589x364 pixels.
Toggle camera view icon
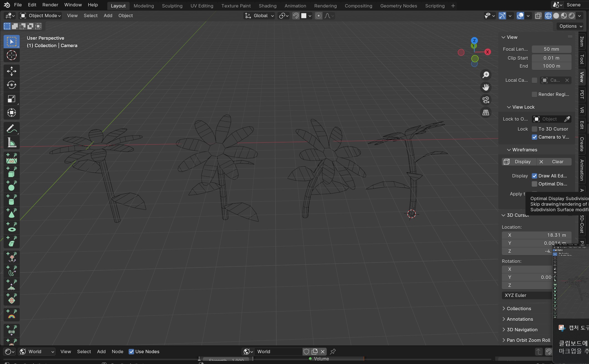pyautogui.click(x=486, y=100)
